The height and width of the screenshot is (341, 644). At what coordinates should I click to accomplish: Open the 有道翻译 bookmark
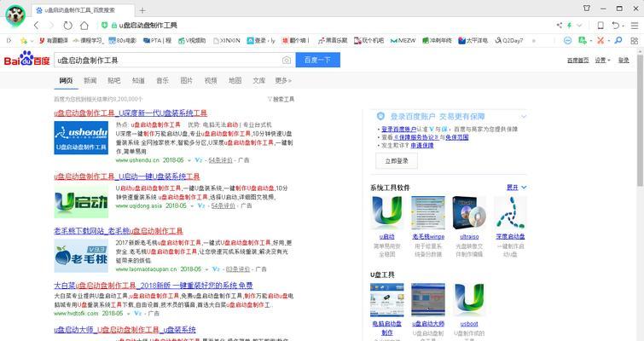click(54, 41)
